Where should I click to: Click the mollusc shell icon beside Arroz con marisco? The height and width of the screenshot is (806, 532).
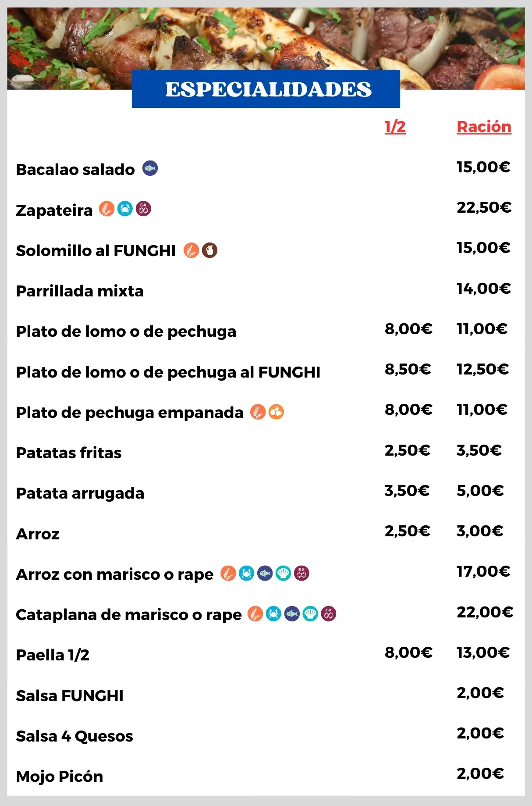[283, 573]
